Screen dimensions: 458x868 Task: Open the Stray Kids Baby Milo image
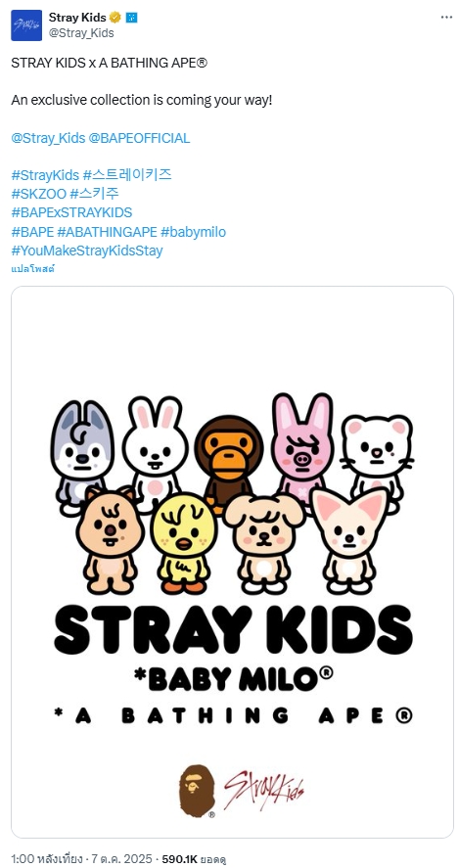pos(232,562)
